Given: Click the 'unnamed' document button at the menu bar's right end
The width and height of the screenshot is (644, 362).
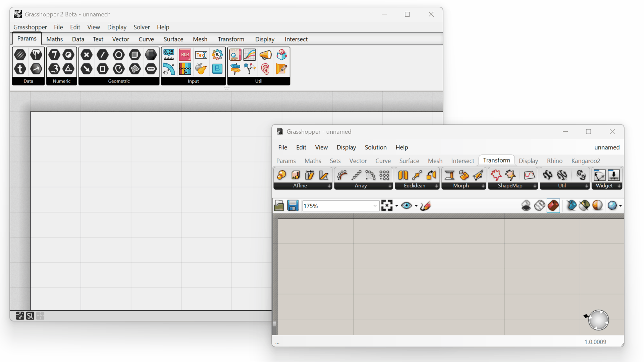Looking at the screenshot, I should [x=607, y=147].
